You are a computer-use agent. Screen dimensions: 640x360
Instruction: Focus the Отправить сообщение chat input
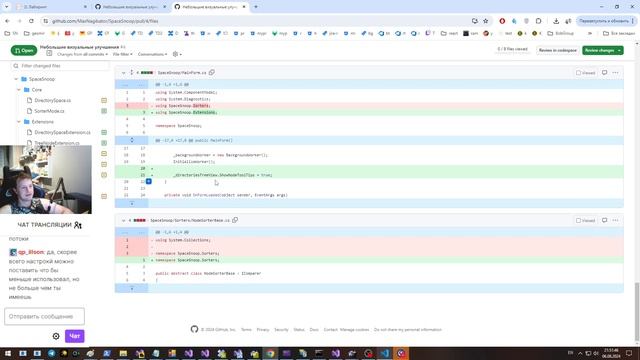(44, 316)
